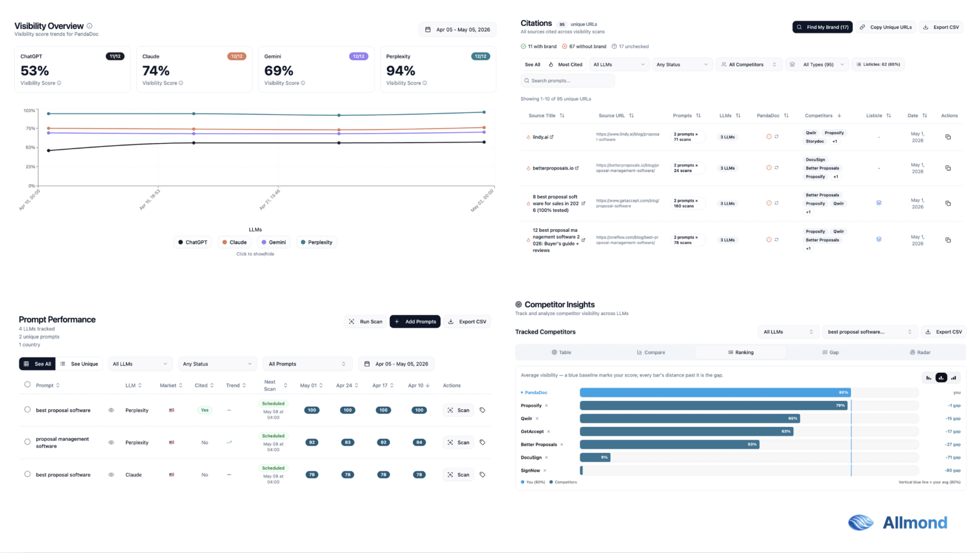980x553 pixels.
Task: Click the listicle icon in oneflow row
Action: tap(879, 239)
